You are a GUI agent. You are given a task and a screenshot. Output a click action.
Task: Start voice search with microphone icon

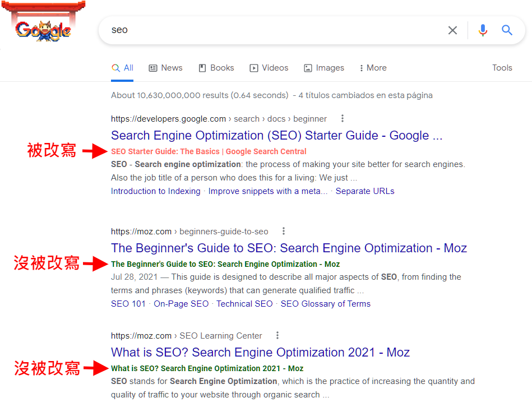coord(483,30)
